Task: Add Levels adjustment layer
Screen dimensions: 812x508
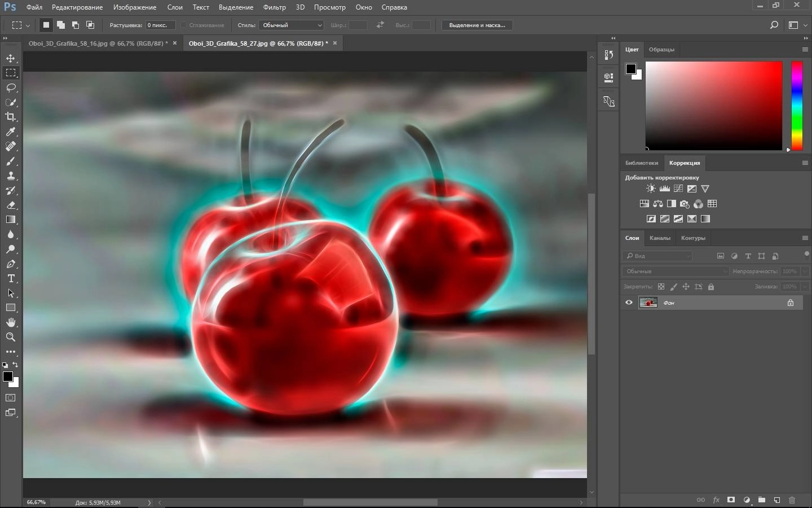Action: pos(664,189)
